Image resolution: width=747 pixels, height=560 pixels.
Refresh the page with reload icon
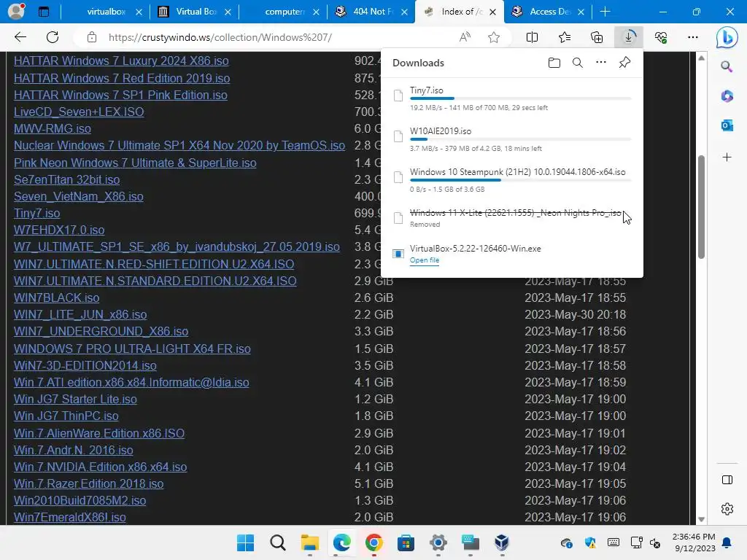click(53, 37)
